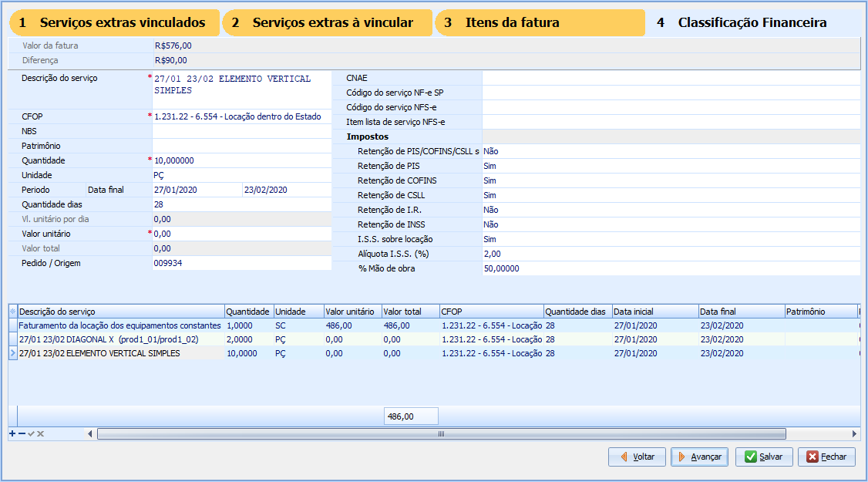
Task: Close the window with Fechar
Action: 826,457
